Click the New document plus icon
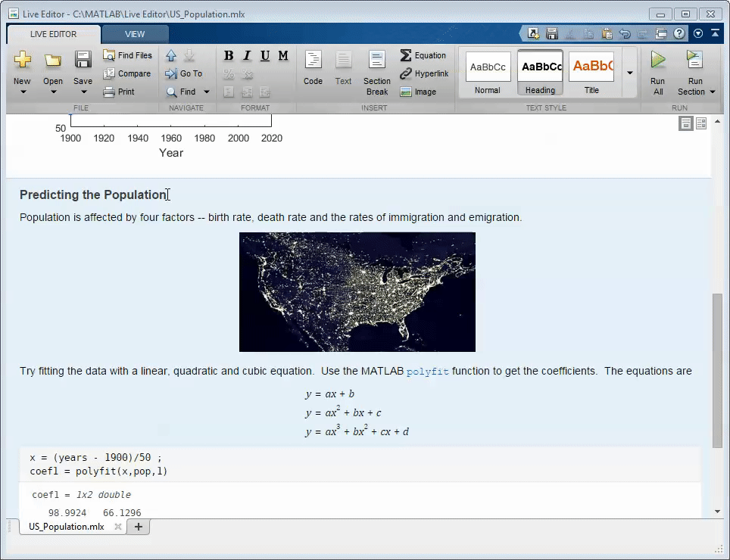The image size is (730, 560). click(23, 60)
